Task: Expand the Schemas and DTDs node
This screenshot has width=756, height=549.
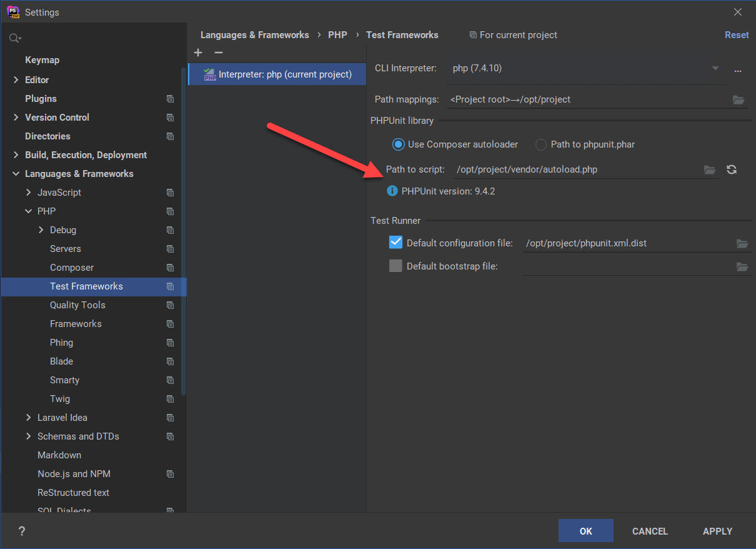Action: tap(28, 436)
